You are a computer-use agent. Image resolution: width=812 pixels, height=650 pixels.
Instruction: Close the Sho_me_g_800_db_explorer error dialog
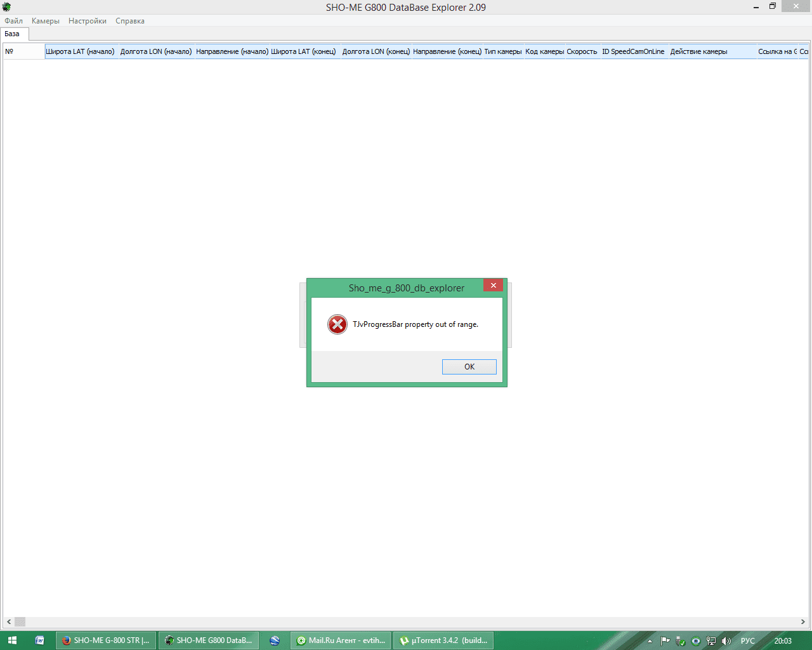[x=493, y=286]
